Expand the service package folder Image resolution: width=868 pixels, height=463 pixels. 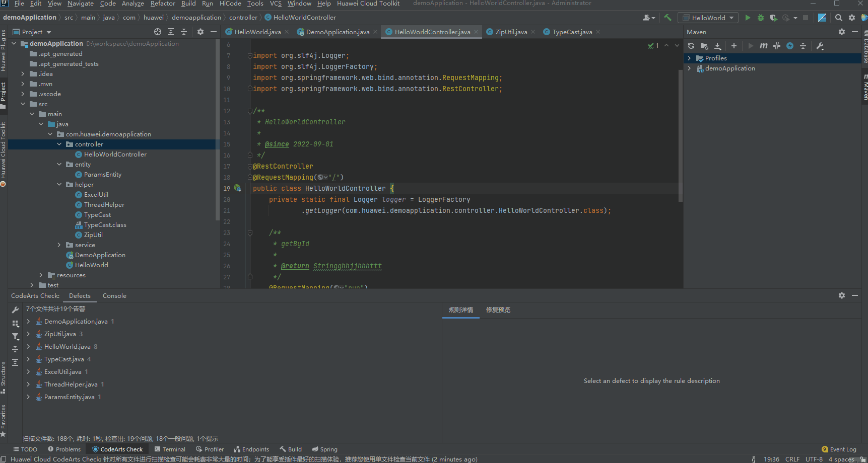click(59, 245)
